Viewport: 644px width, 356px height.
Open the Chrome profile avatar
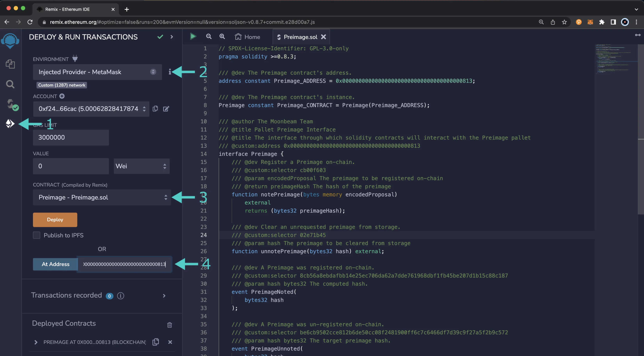[625, 22]
